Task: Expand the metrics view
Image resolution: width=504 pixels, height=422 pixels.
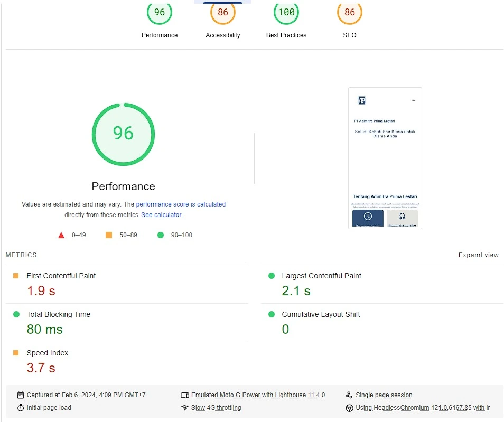Action: point(478,255)
